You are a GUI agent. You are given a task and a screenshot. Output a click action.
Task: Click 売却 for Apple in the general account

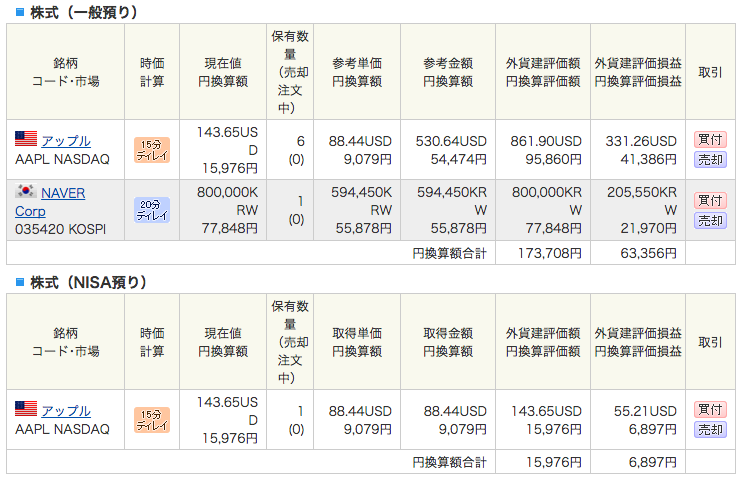point(710,159)
